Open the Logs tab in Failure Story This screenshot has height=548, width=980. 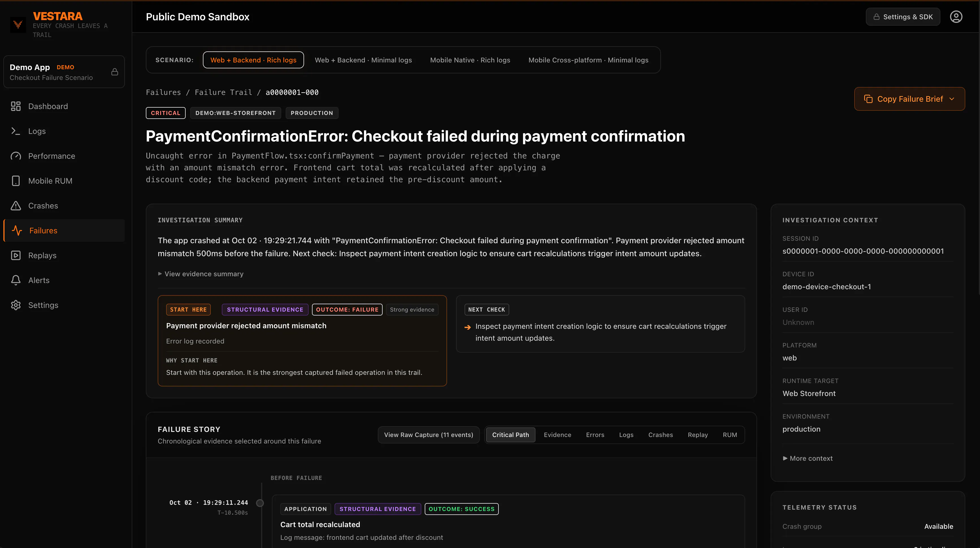(626, 435)
